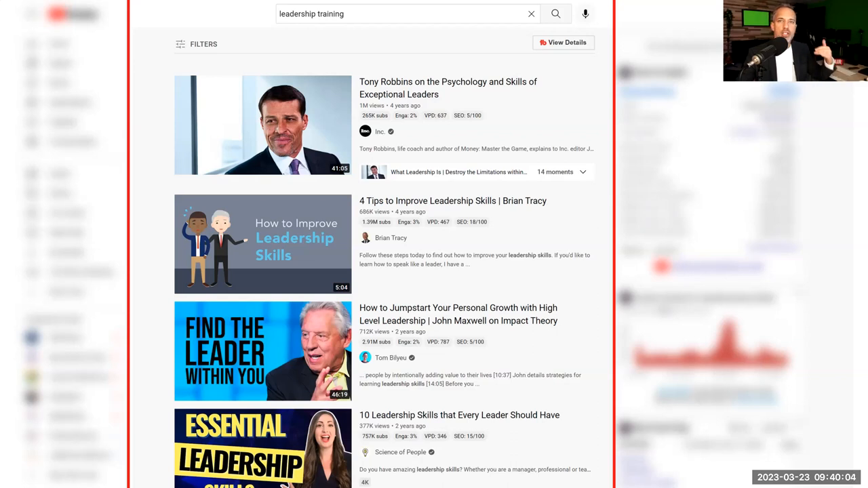Open the Tony Robbins video thumbnail
Screen dimensions: 868x488
[x=263, y=125]
